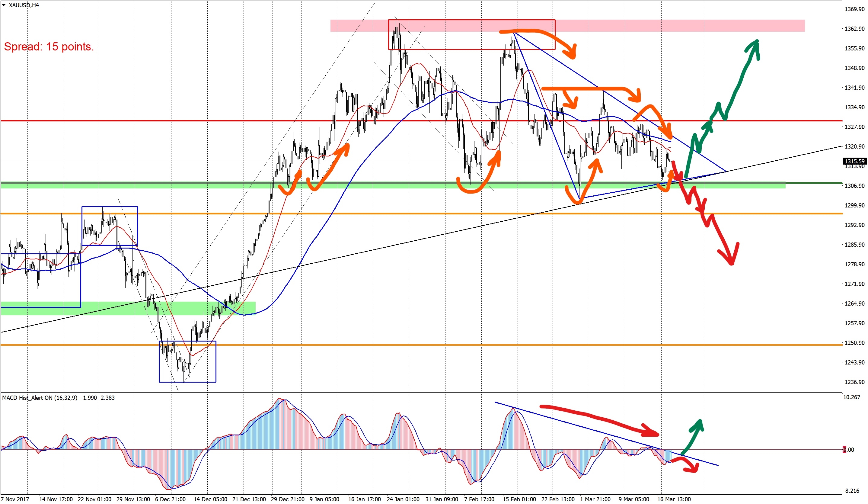Click MACD scale value 10.267
The width and height of the screenshot is (868, 504).
click(x=851, y=397)
